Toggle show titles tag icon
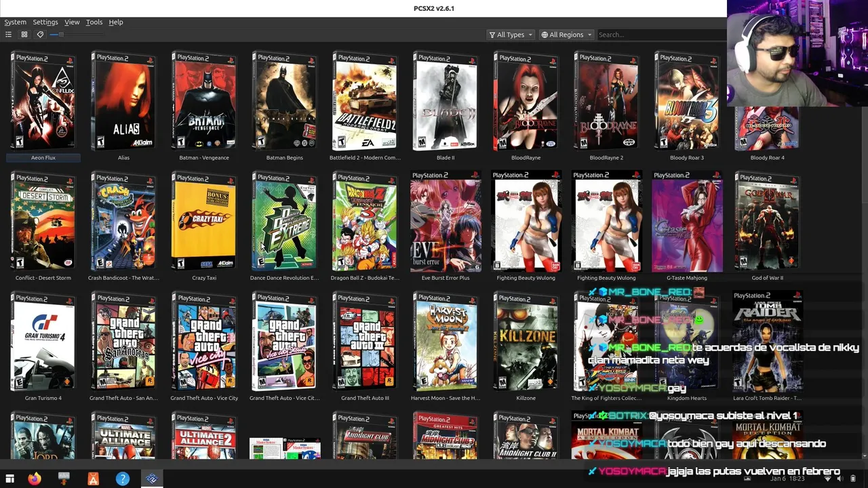 pos(40,35)
